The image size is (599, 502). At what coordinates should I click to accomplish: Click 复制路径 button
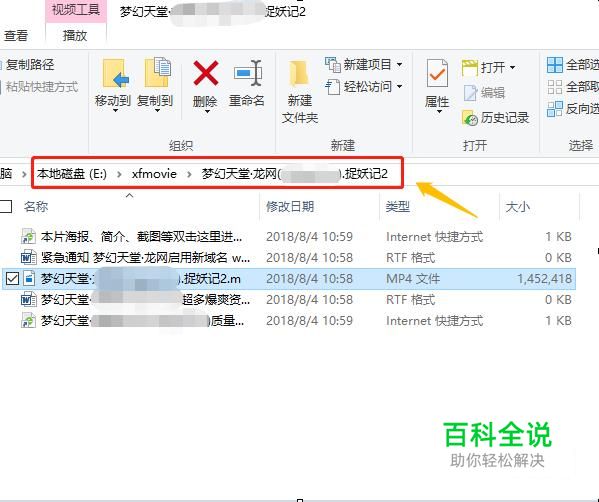[27, 65]
